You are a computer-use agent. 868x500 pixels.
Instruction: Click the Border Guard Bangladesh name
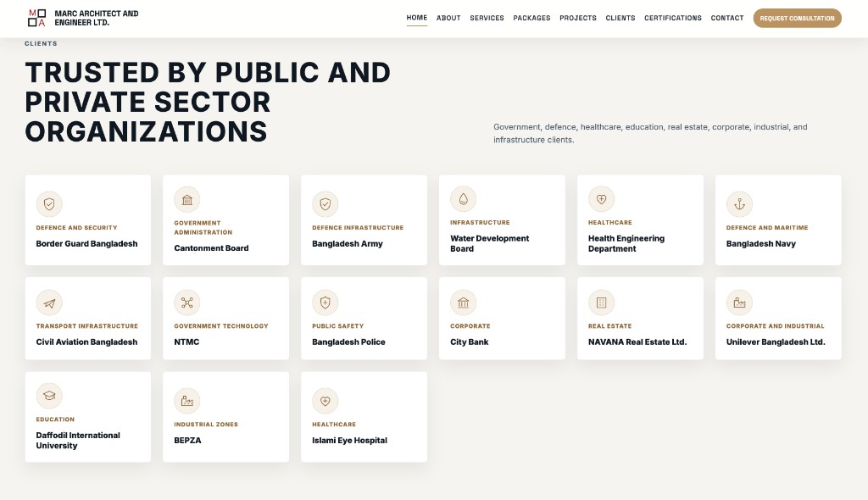click(87, 243)
